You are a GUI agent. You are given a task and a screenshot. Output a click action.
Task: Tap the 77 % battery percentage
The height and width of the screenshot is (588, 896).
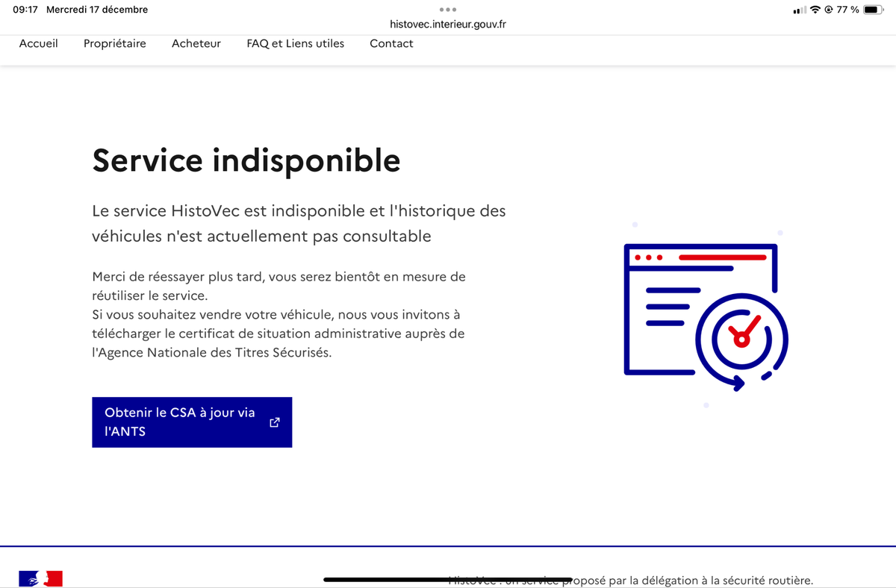847,10
